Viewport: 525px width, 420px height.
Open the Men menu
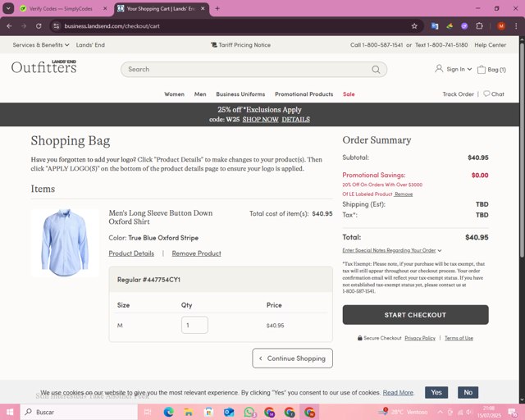coord(200,94)
